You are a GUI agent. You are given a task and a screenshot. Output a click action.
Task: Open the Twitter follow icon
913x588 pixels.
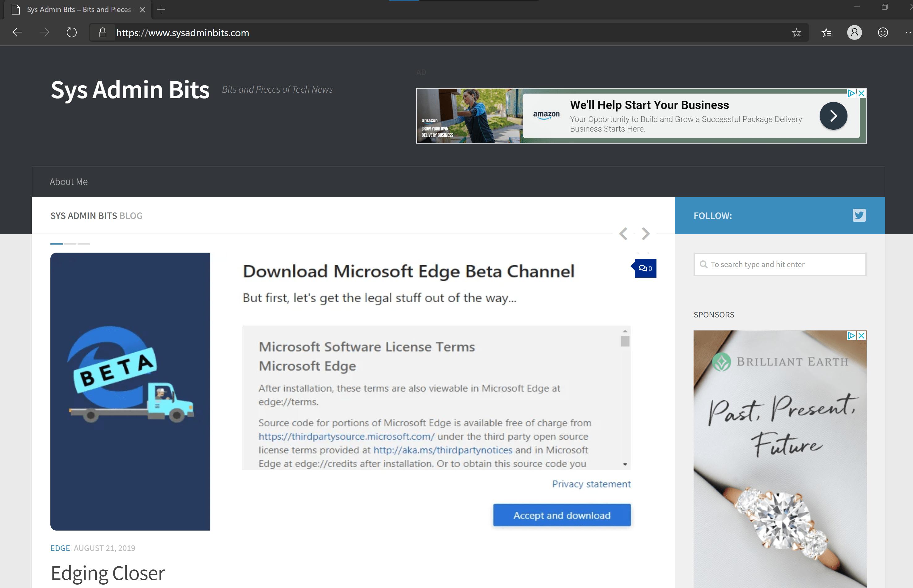pyautogui.click(x=859, y=215)
